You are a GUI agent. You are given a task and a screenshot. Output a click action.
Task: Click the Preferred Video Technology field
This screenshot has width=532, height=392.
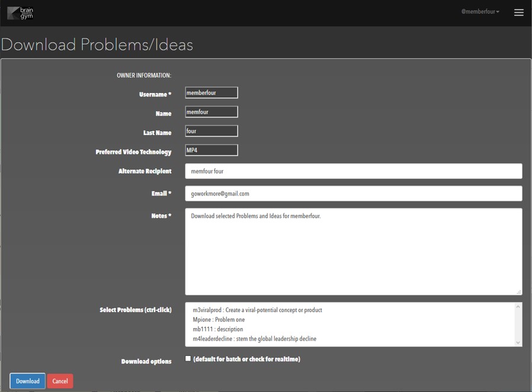(x=211, y=150)
